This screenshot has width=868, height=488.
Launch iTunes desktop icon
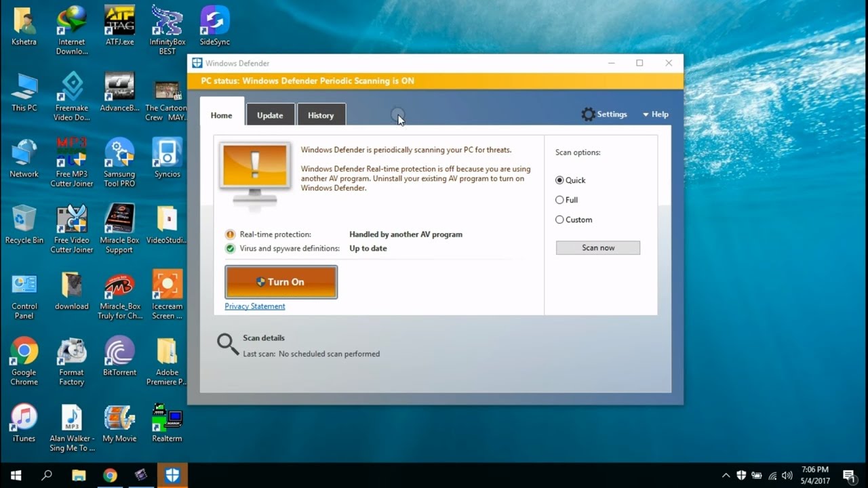coord(24,422)
